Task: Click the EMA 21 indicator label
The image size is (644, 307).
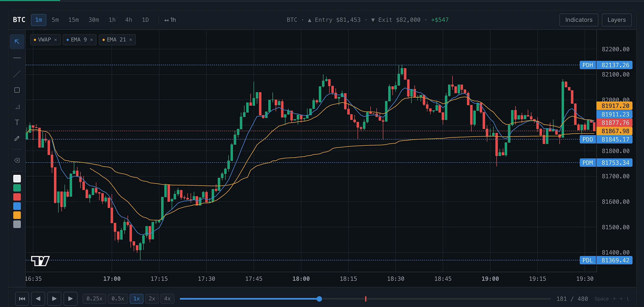Action: point(116,40)
